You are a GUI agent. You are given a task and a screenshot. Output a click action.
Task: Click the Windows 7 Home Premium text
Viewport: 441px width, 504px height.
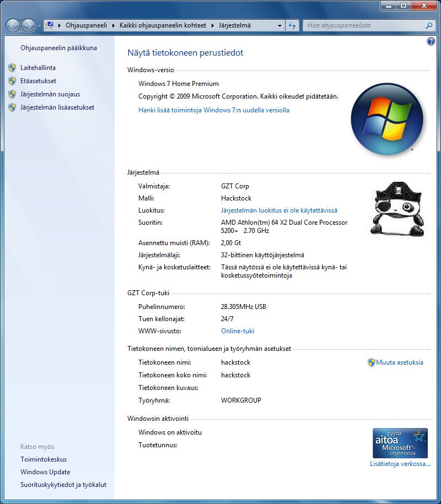pyautogui.click(x=179, y=84)
